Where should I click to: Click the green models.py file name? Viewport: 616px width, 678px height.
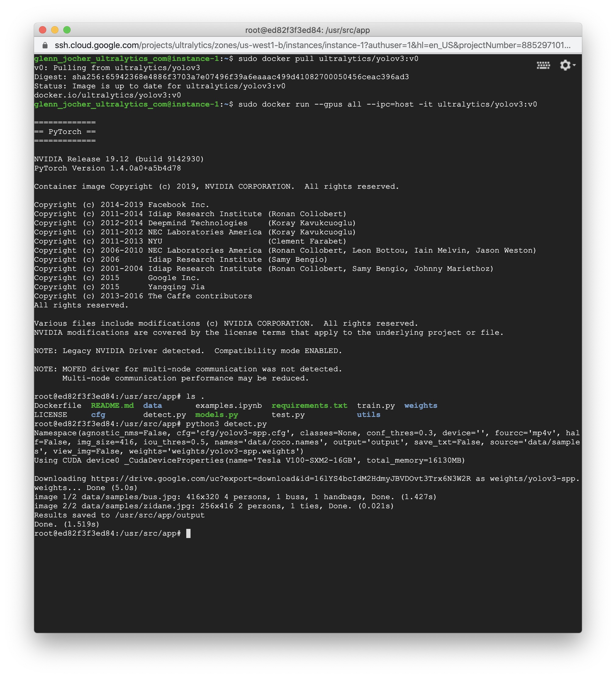point(217,415)
